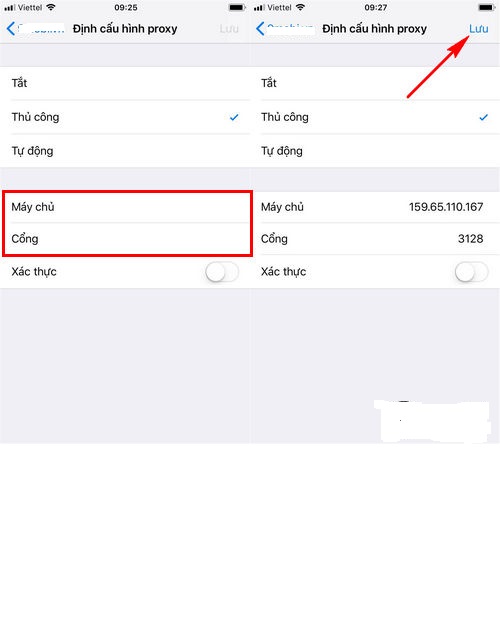The image size is (500, 640).
Task: Select the Tự động option on the right screen
Action: point(375,151)
